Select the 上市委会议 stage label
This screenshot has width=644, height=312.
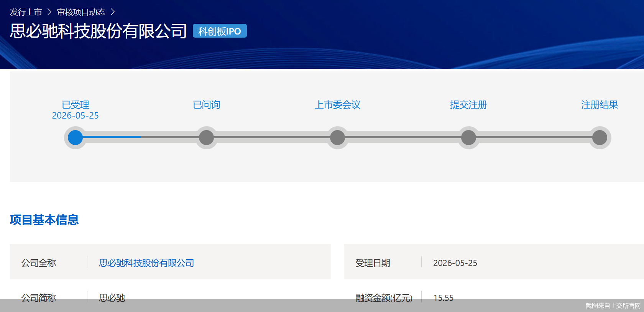338,105
